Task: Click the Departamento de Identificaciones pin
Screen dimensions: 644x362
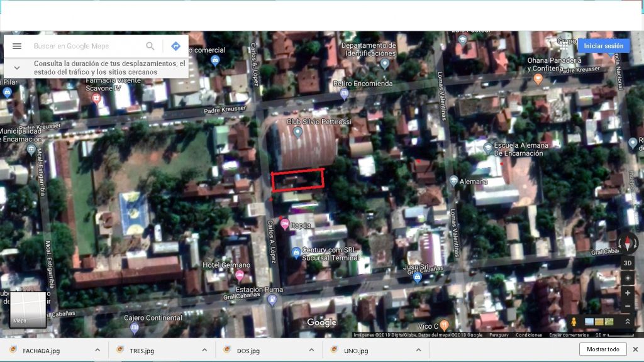Action: [384, 64]
